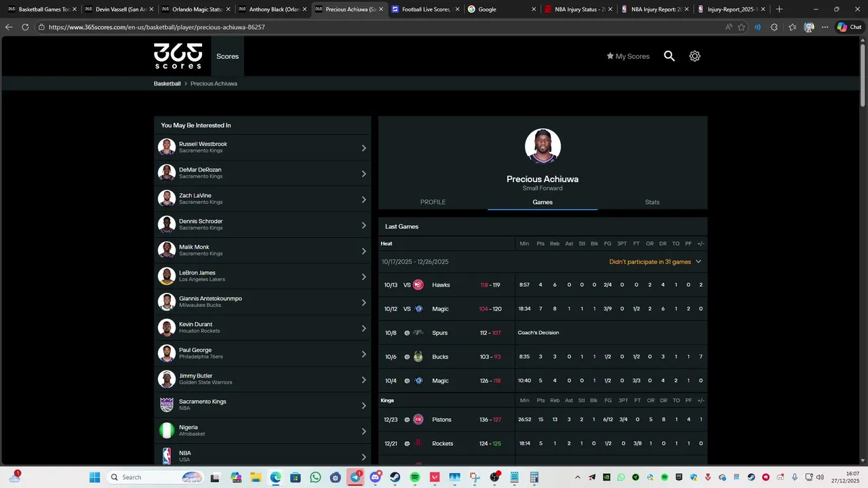This screenshot has height=488, width=868.
Task: Open Precious Achiuwa's profile picture
Action: 542,146
